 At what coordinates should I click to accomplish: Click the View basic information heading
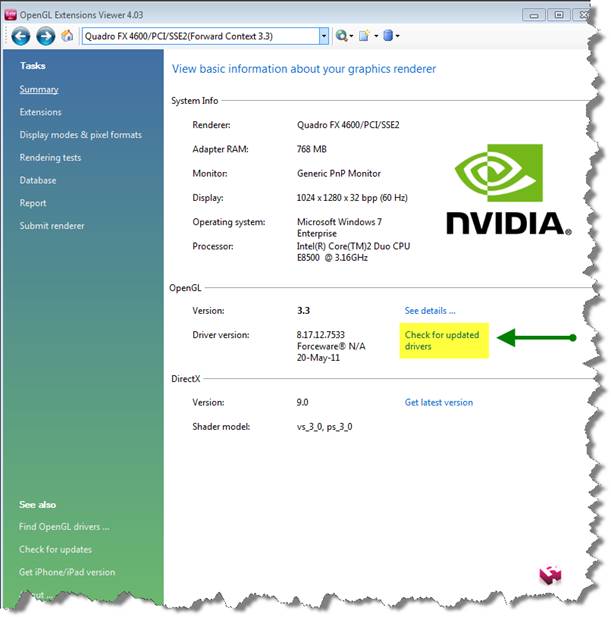(x=304, y=69)
